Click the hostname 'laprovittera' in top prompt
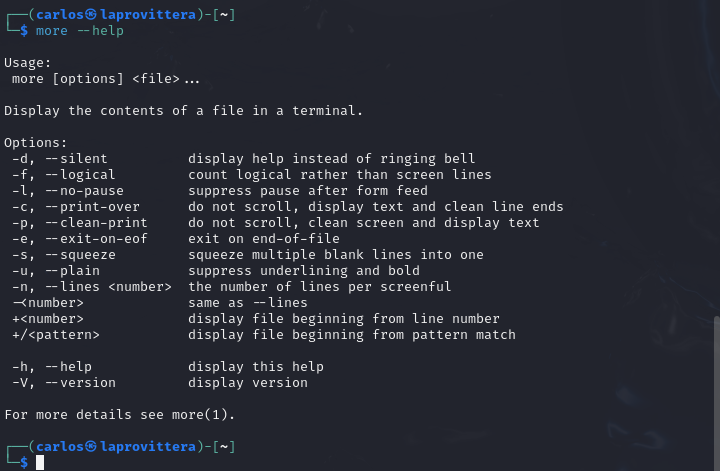The image size is (720, 471). point(148,15)
